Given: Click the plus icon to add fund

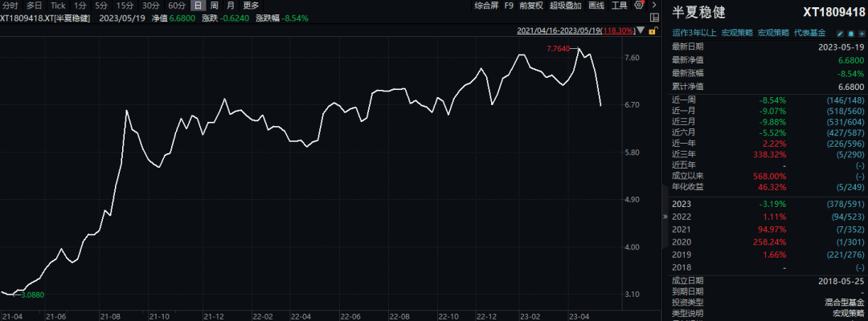Looking at the screenshot, I should 861,33.
